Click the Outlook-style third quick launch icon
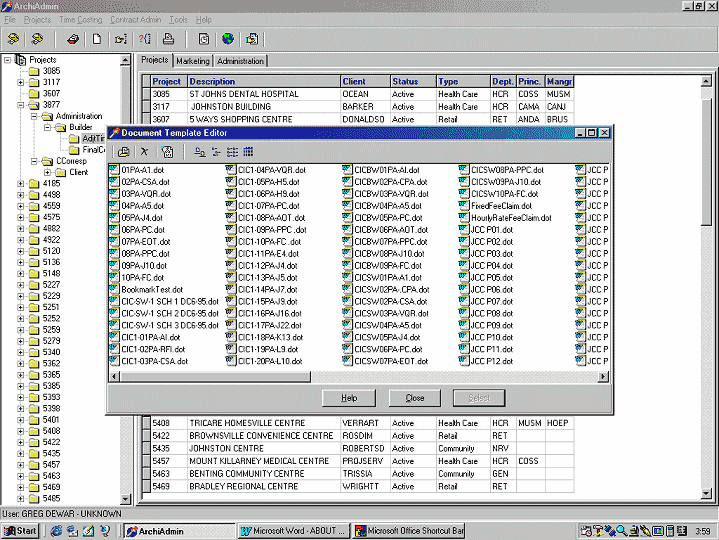This screenshot has height=540, width=719. pyautogui.click(x=88, y=531)
